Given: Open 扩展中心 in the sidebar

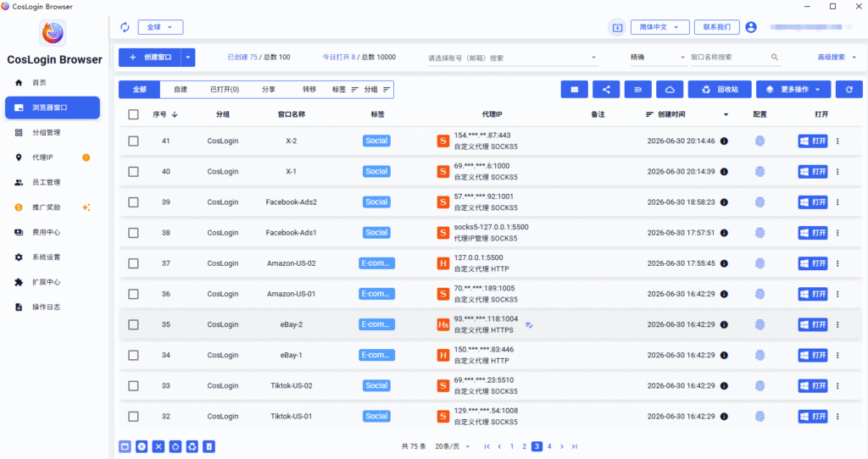Looking at the screenshot, I should [53, 282].
